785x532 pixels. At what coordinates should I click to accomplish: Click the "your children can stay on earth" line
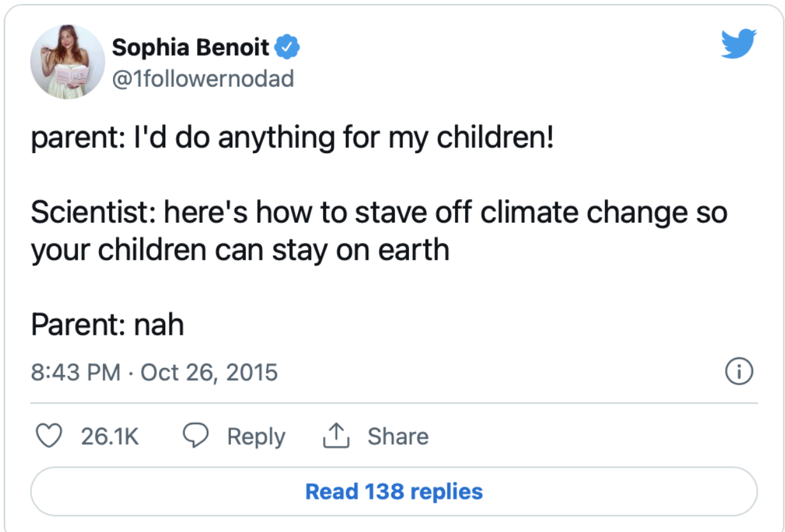point(240,250)
